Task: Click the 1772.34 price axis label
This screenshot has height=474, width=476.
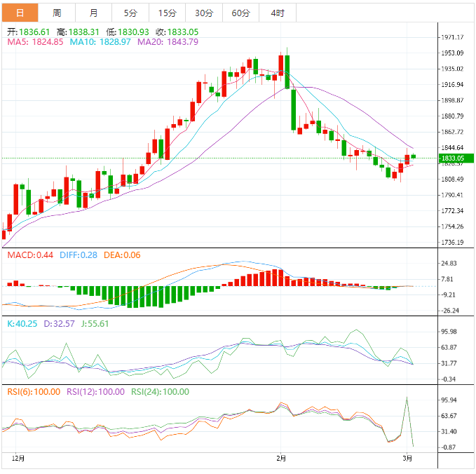Action: tap(452, 211)
